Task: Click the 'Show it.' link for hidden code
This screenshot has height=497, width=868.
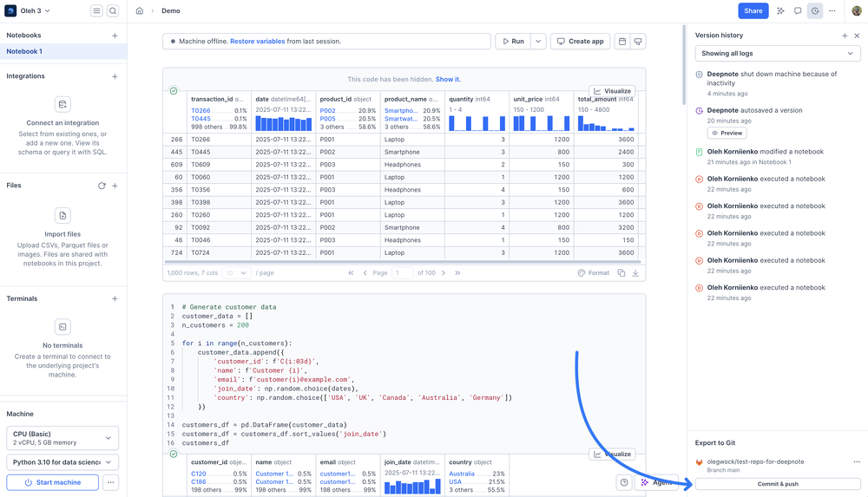Action: pyautogui.click(x=448, y=79)
